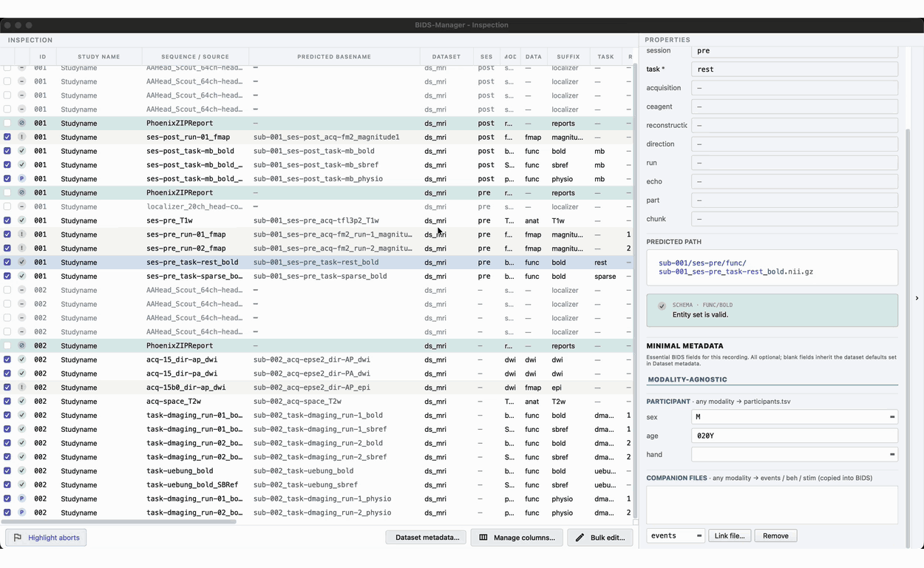Open the events companion file type dropdown
The width and height of the screenshot is (924, 568).
(676, 535)
